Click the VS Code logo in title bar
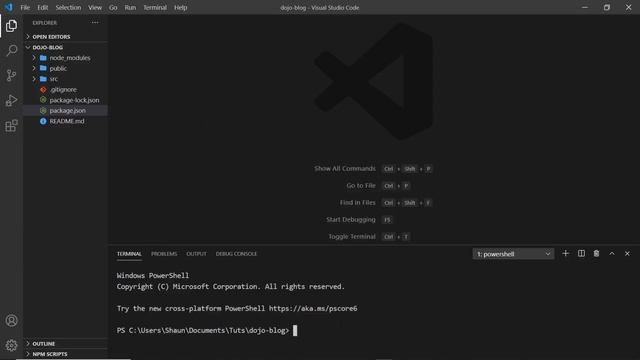The height and width of the screenshot is (360, 640). coord(9,7)
